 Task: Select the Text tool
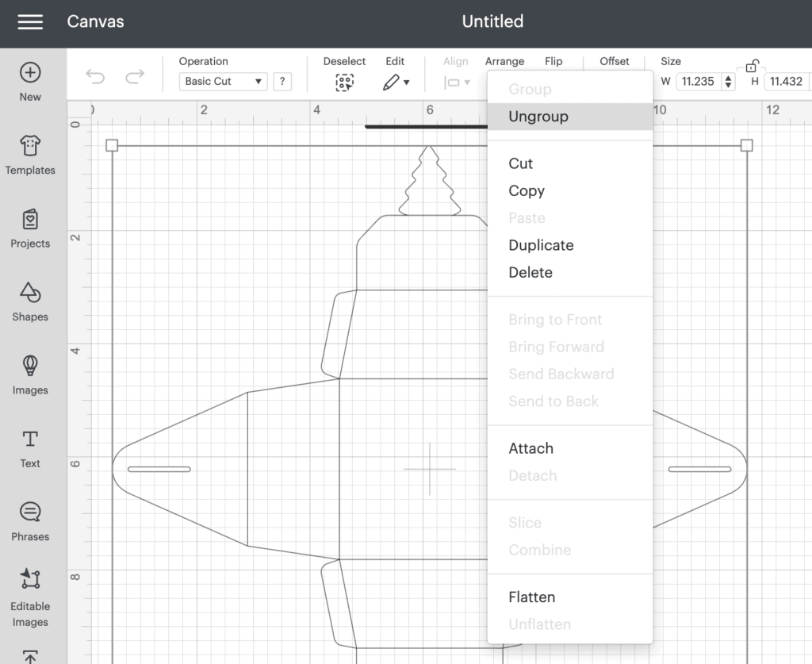click(x=30, y=439)
